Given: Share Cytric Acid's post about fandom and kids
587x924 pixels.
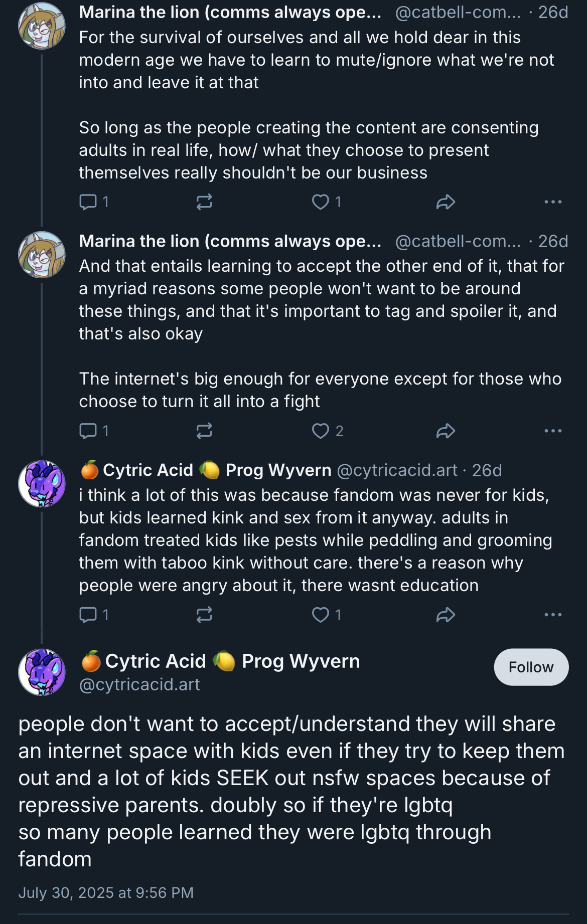Looking at the screenshot, I should (x=446, y=615).
